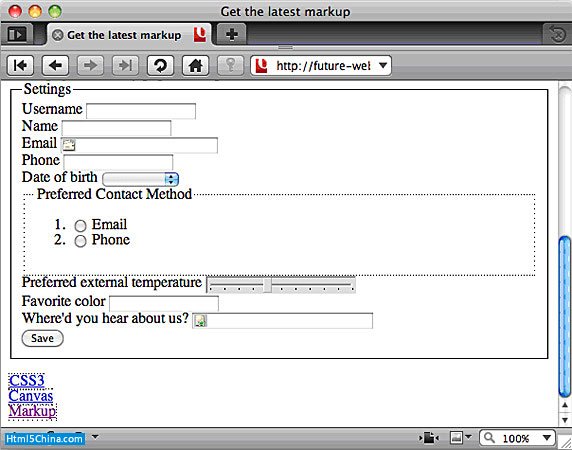Viewport: 572px width, 450px height.
Task: Click the 'Preferred external temperature' label
Action: click(x=112, y=282)
